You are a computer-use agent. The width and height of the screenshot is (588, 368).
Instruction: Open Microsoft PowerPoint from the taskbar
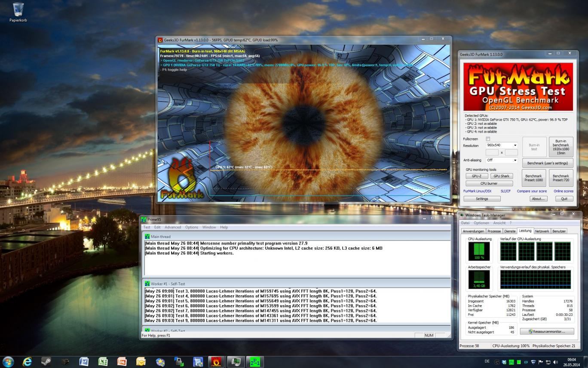coord(122,362)
